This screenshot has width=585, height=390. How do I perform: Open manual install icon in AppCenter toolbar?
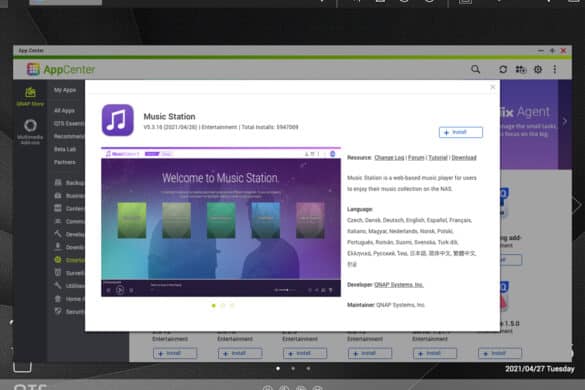pos(520,69)
